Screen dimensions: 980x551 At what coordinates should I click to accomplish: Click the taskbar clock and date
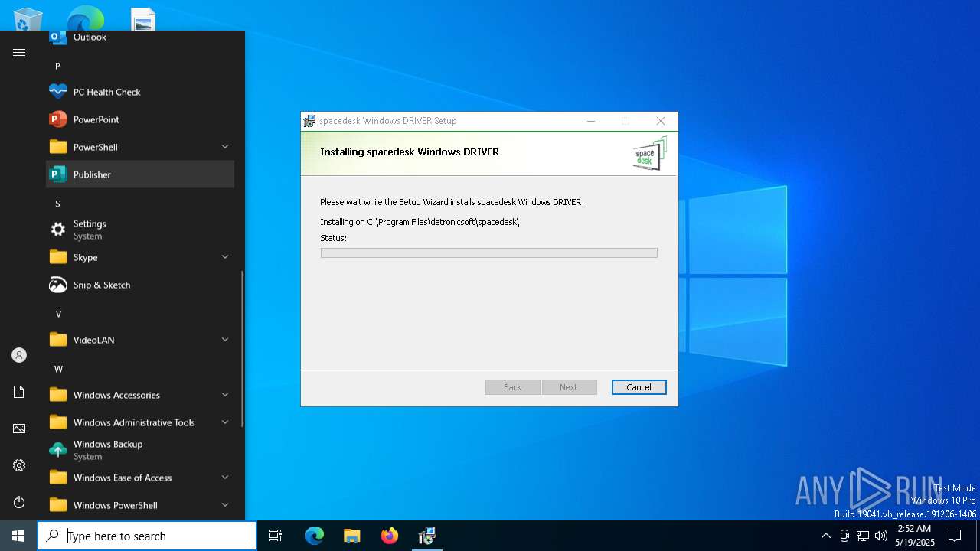tap(914, 536)
